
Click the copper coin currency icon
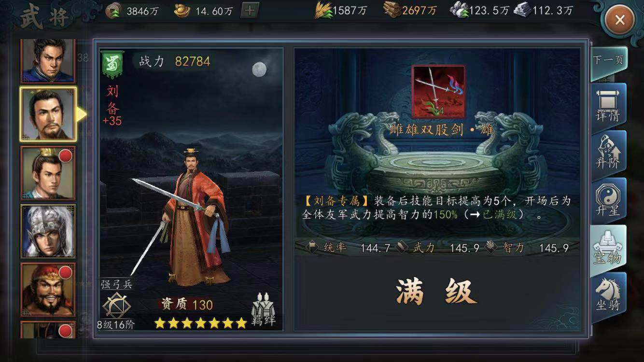[x=113, y=11]
